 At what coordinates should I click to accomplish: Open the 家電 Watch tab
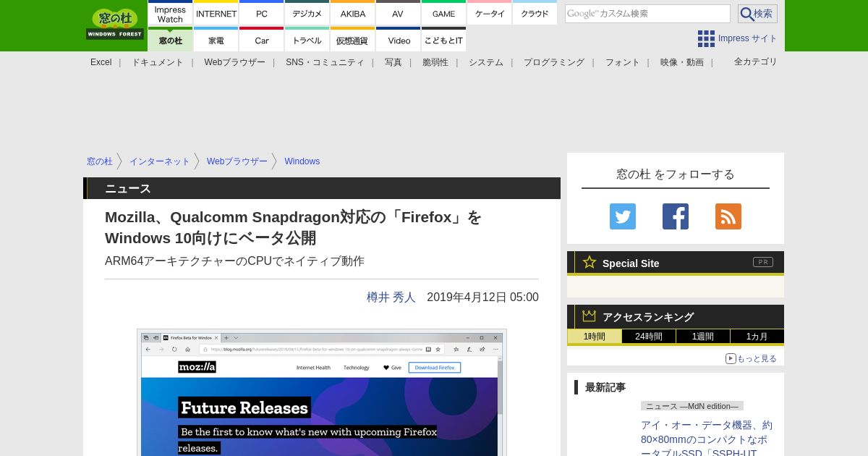point(216,40)
